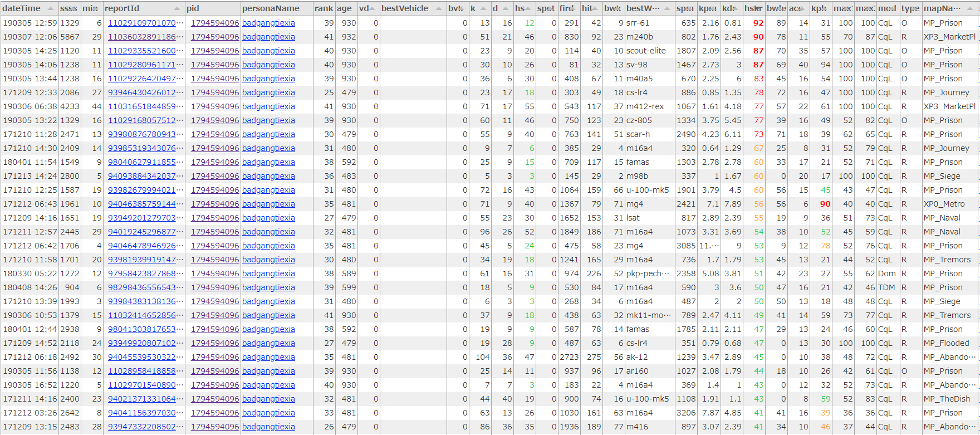Open report link 11032414652856…
This screenshot has height=435, width=980.
pyautogui.click(x=145, y=315)
